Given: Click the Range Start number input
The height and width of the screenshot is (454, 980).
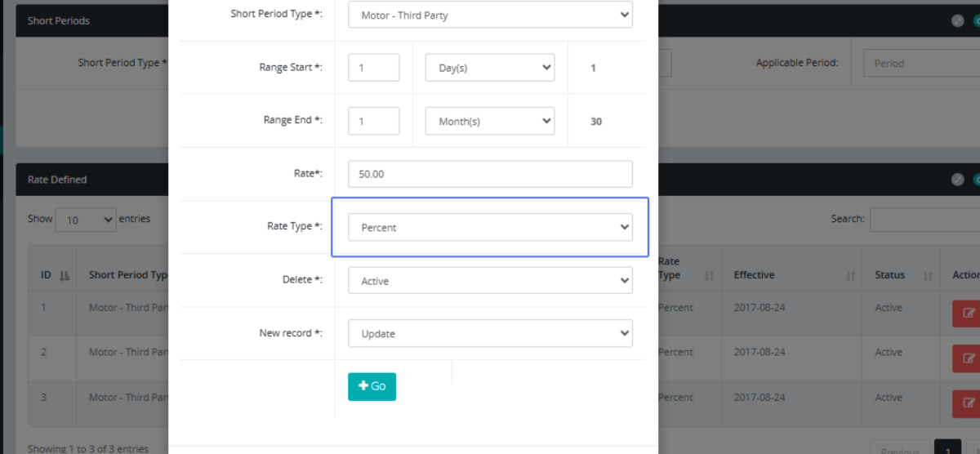Looking at the screenshot, I should (x=373, y=68).
